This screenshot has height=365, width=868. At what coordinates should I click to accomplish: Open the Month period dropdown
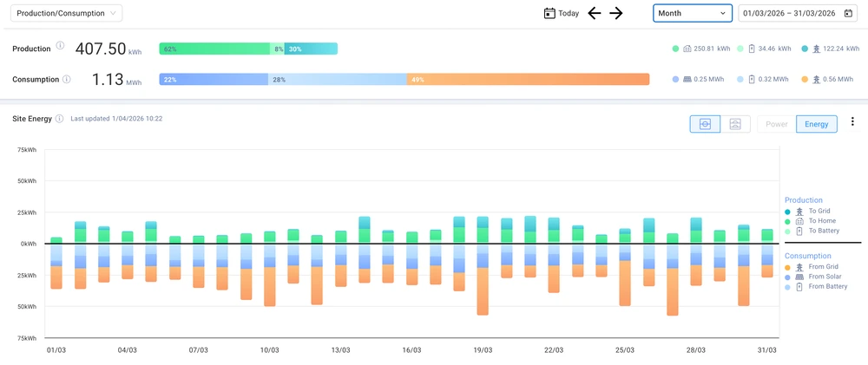point(692,13)
